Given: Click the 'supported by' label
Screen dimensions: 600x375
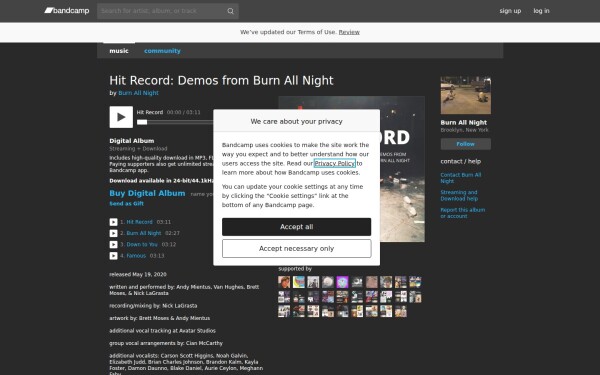Looking at the screenshot, I should tap(295, 269).
